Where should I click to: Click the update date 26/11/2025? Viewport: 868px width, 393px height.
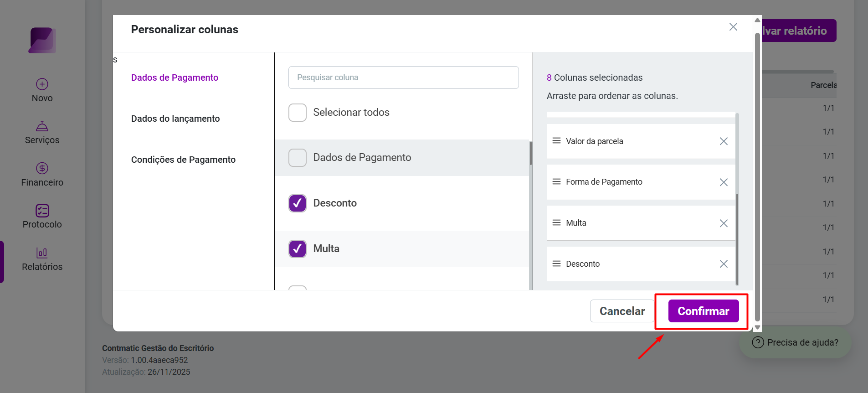pyautogui.click(x=169, y=372)
